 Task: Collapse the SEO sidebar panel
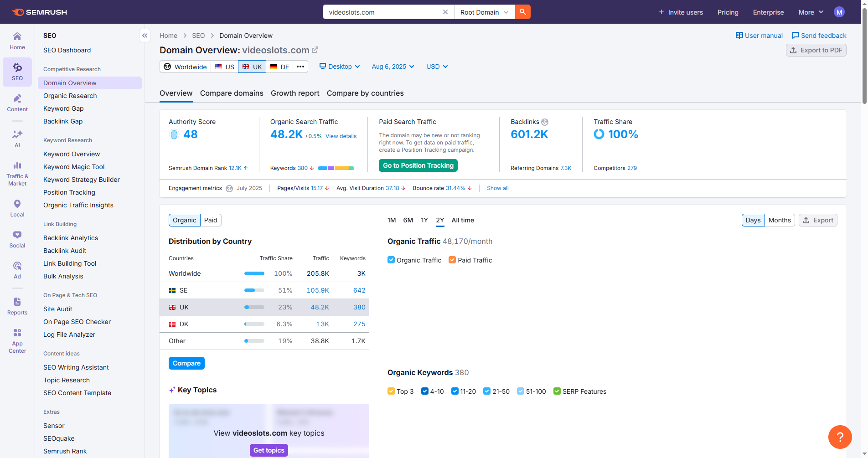click(x=145, y=36)
